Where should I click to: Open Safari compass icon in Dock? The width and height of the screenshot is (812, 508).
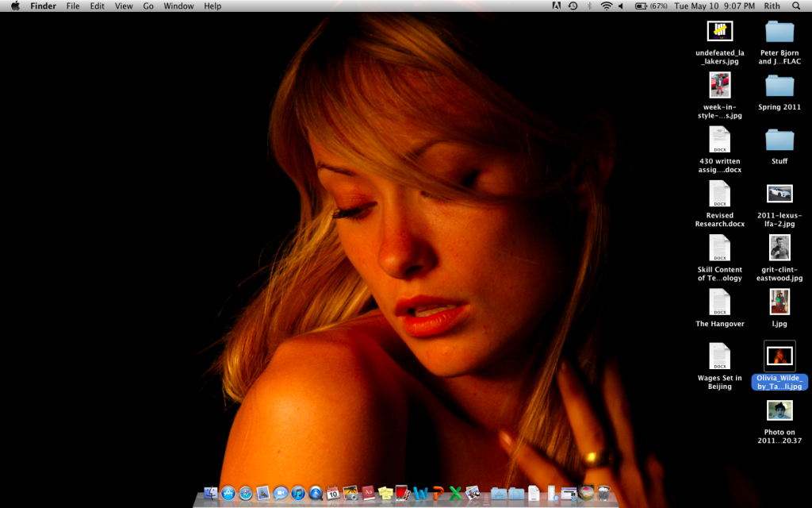coord(246,493)
